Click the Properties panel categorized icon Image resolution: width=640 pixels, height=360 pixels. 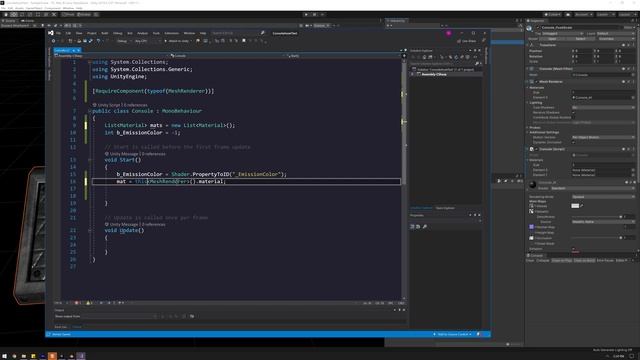coord(412,227)
